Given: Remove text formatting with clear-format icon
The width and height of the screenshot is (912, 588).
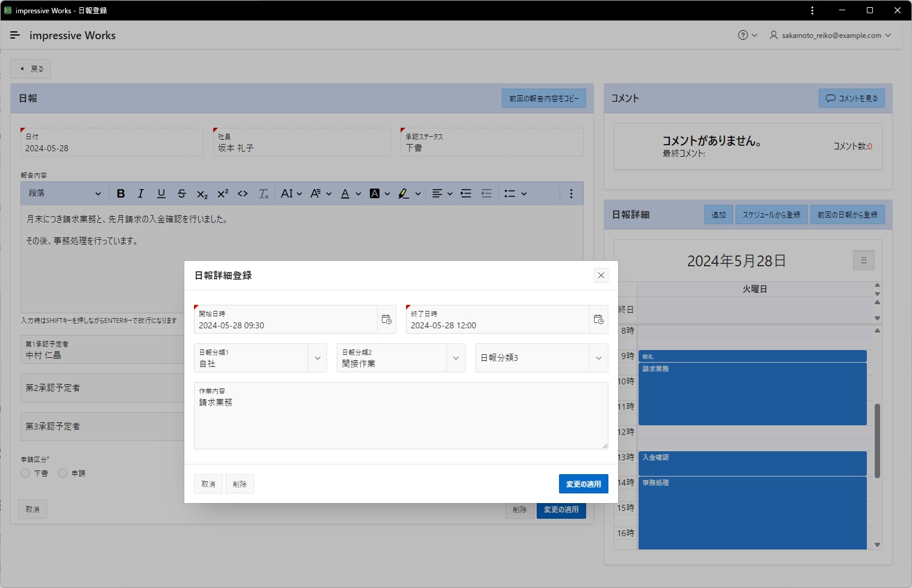Looking at the screenshot, I should [x=263, y=193].
